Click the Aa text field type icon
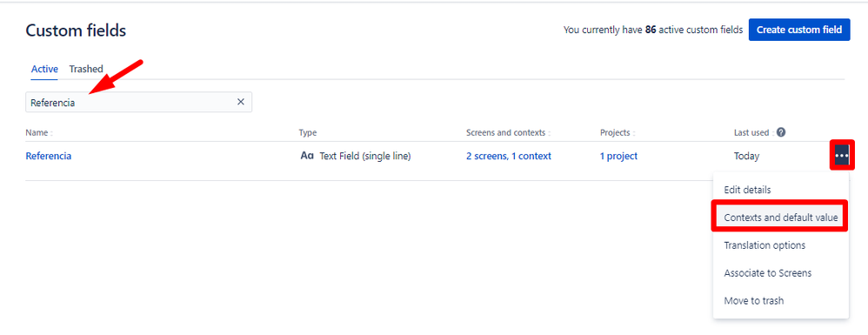868x335 pixels. [307, 156]
